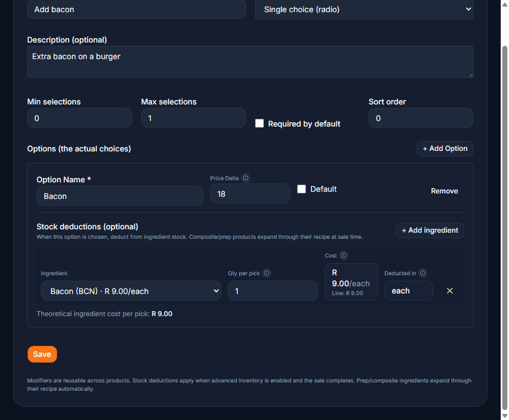
Task: Open the Bacon (BCN) ingredient dropdown
Action: [x=131, y=291]
